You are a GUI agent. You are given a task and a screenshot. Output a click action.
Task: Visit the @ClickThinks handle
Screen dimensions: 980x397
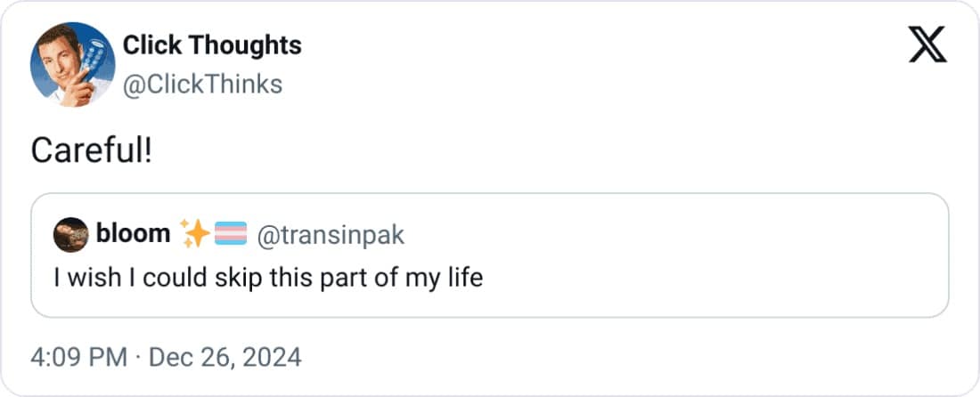[202, 84]
